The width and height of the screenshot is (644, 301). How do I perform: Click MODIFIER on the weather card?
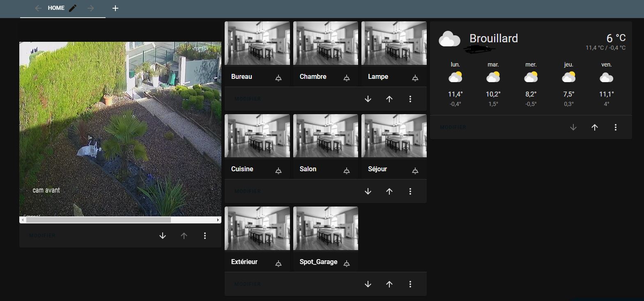tap(453, 127)
